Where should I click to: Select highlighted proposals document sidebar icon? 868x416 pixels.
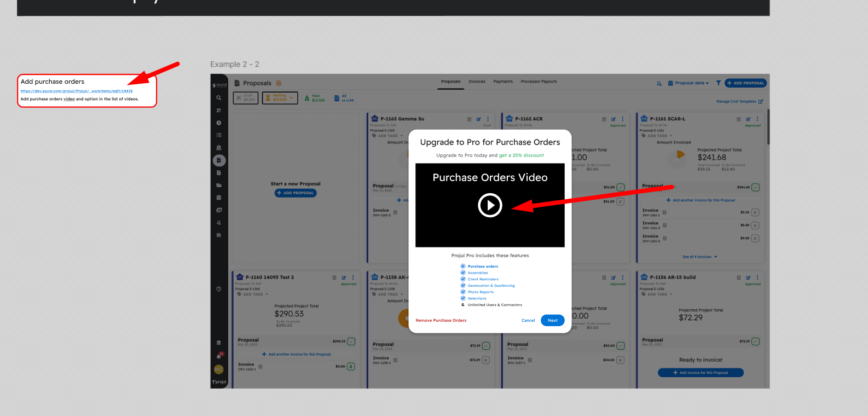219,160
